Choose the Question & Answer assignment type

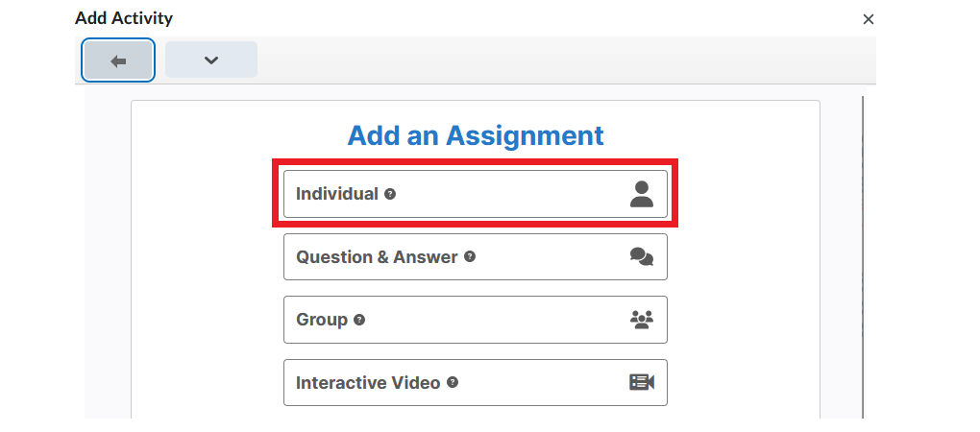tap(475, 256)
